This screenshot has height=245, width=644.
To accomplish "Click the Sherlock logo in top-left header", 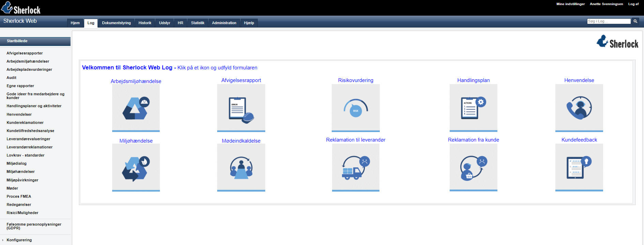I will coord(21,8).
